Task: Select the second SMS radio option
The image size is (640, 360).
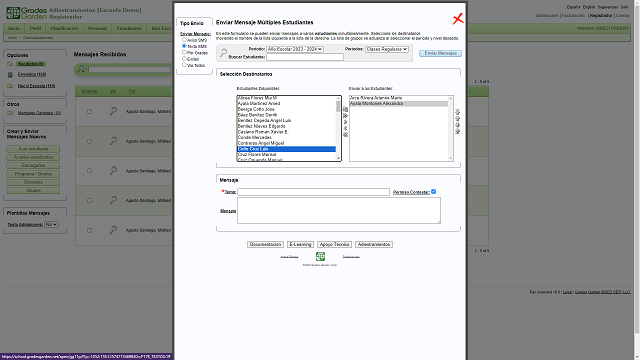Action: pyautogui.click(x=184, y=46)
